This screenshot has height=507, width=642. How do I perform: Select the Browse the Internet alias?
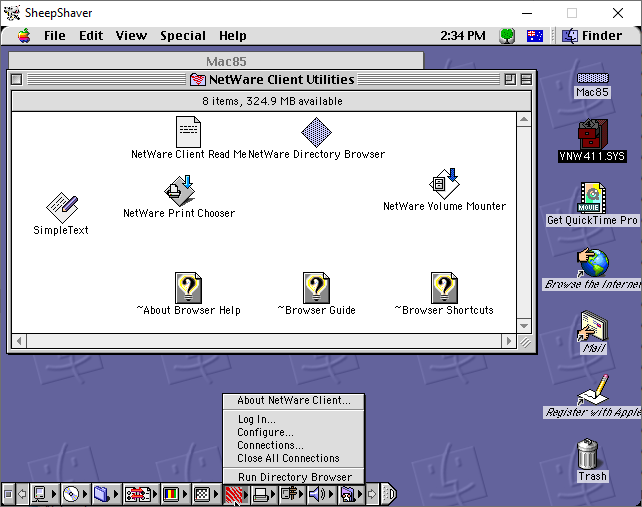click(592, 269)
